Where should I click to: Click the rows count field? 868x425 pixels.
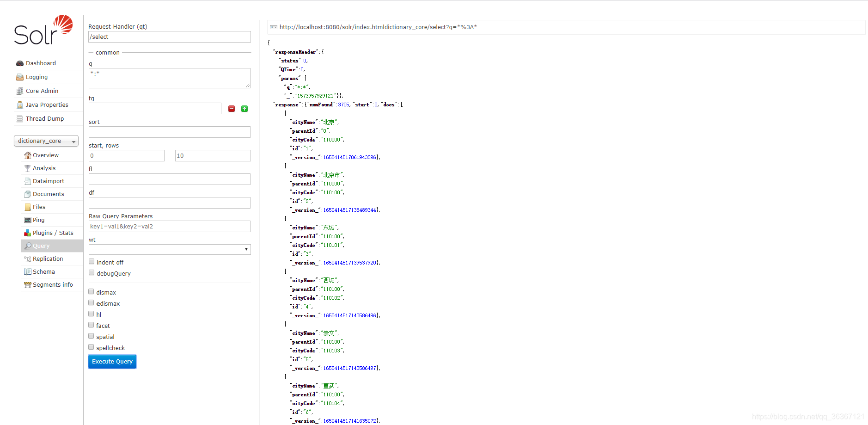pyautogui.click(x=213, y=156)
